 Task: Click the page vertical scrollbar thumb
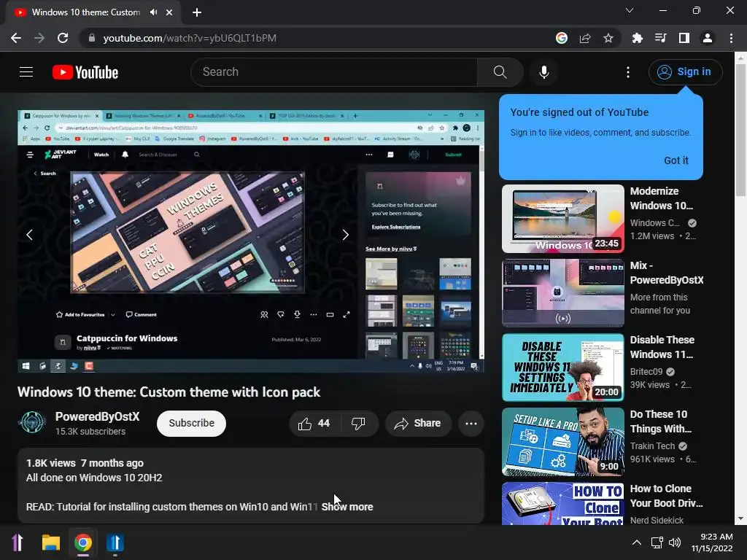click(740, 130)
